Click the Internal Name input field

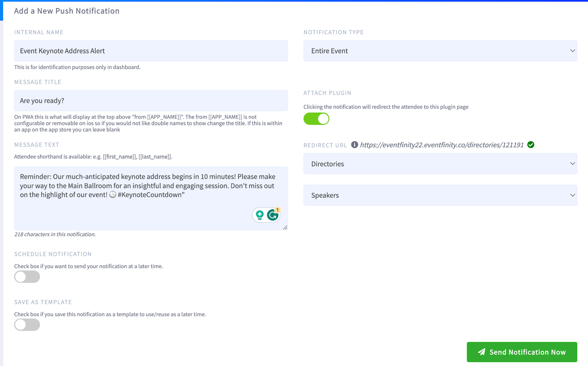(151, 51)
